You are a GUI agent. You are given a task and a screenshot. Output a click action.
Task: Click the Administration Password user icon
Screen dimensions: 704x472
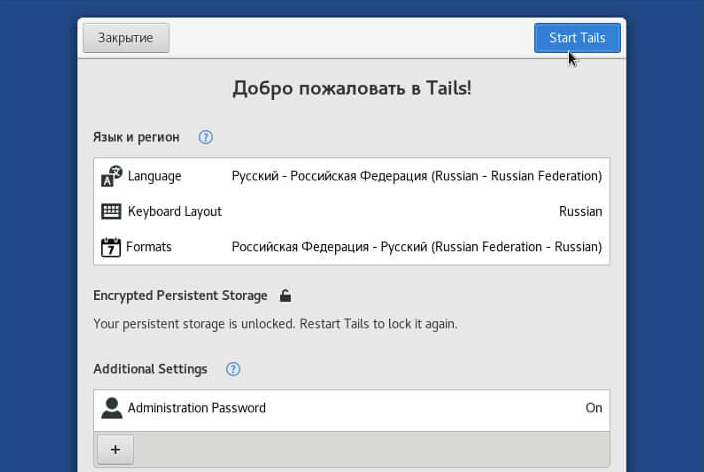point(111,408)
